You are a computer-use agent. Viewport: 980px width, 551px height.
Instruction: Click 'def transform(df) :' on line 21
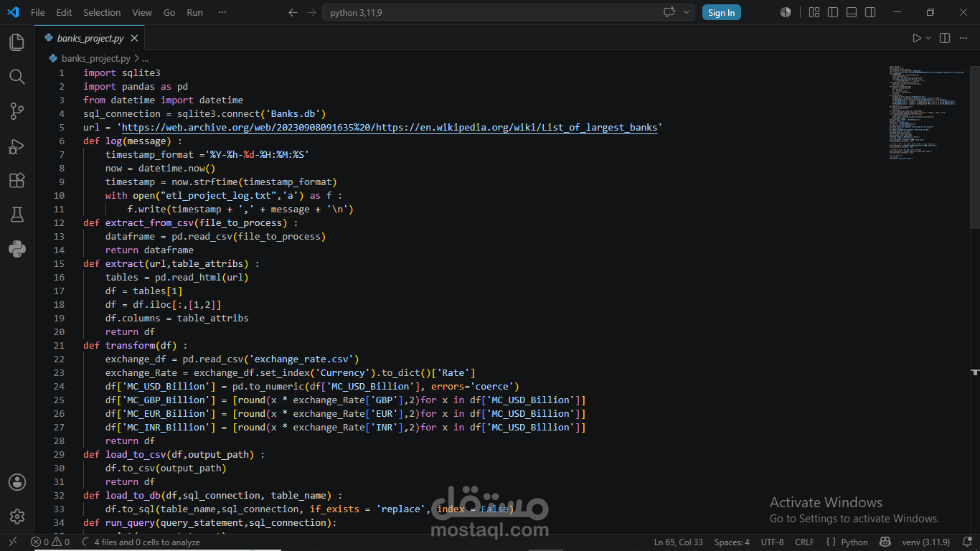pyautogui.click(x=135, y=345)
